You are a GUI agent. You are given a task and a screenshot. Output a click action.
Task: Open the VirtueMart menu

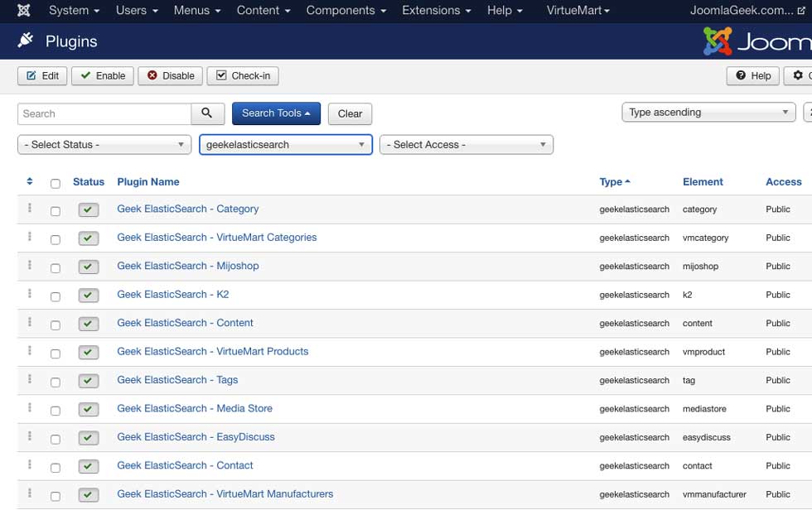pos(578,10)
